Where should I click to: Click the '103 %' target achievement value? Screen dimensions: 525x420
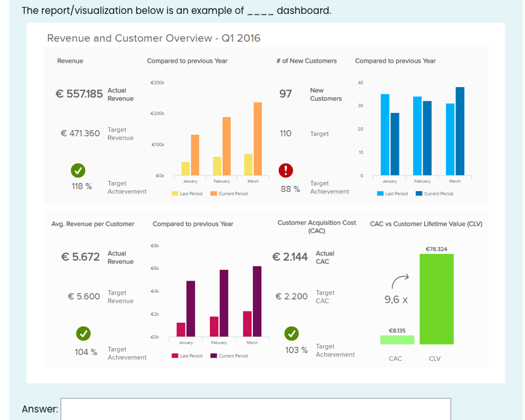pyautogui.click(x=297, y=350)
